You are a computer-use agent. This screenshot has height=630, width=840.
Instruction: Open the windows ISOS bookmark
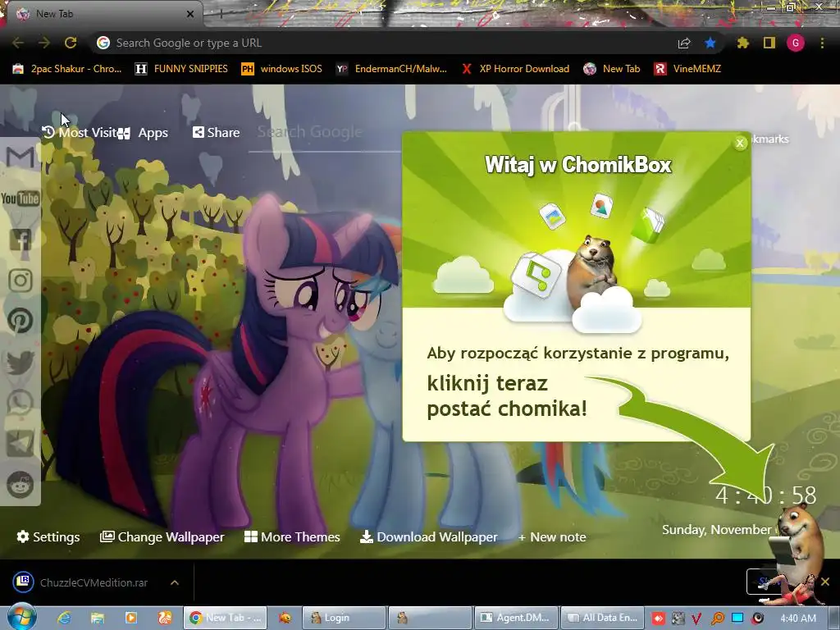click(x=282, y=69)
